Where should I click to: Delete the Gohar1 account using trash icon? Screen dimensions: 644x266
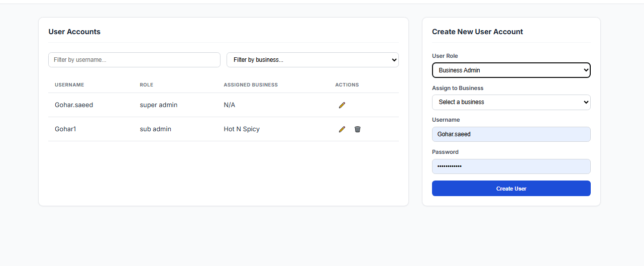pyautogui.click(x=358, y=129)
